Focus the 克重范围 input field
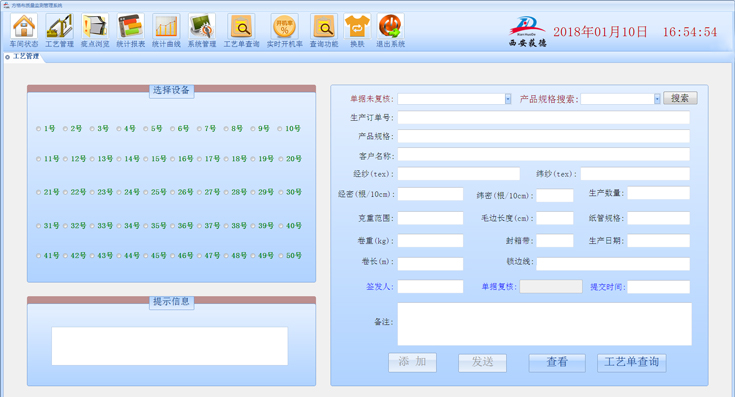This screenshot has width=735, height=397. [x=430, y=218]
